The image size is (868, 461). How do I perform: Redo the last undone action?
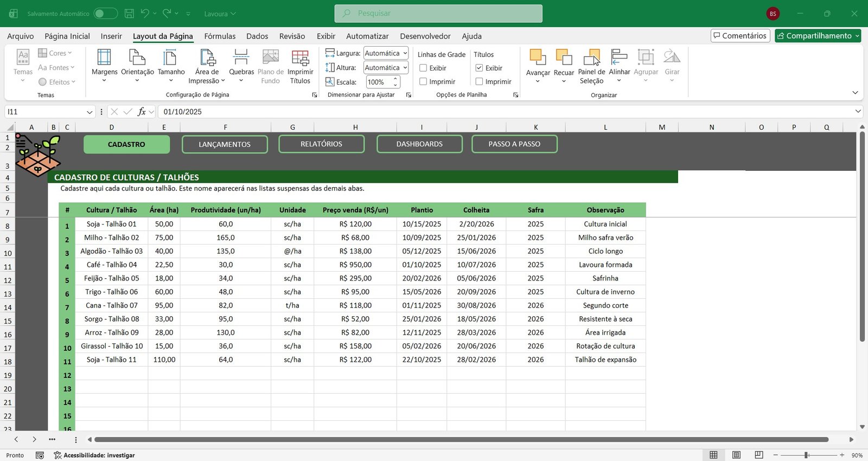(x=167, y=13)
